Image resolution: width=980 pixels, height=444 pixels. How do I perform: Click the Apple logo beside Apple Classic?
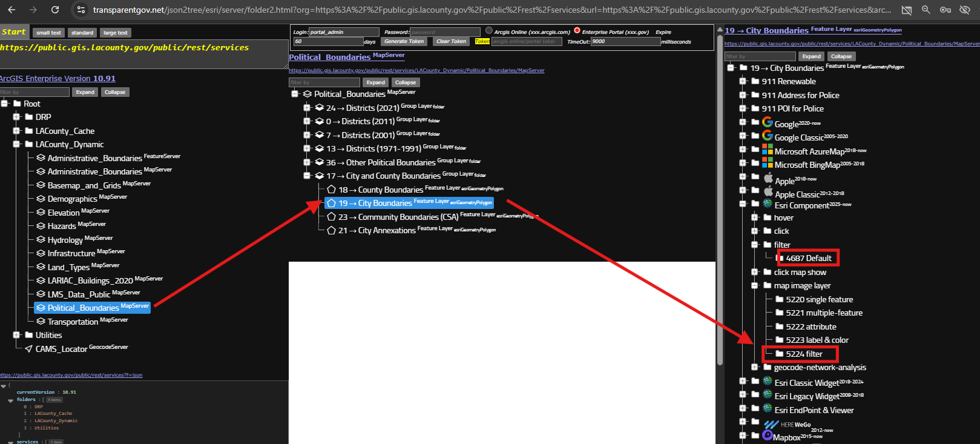[x=768, y=192]
